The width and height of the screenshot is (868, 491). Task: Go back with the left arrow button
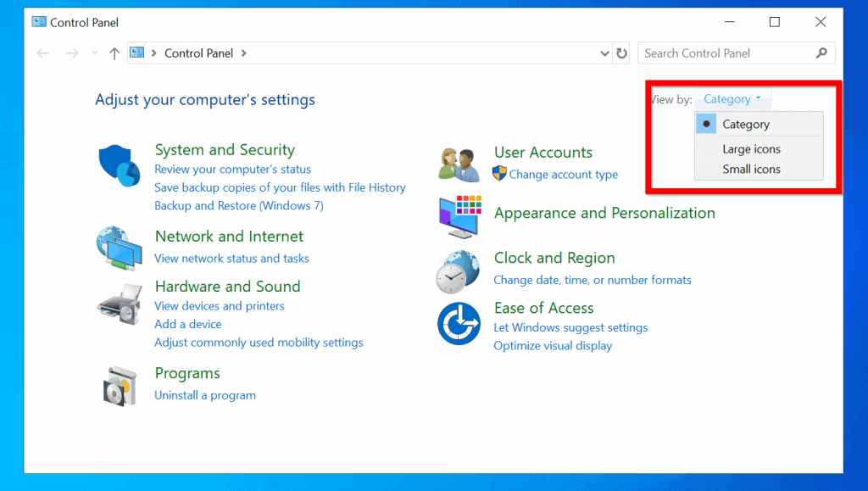click(42, 53)
